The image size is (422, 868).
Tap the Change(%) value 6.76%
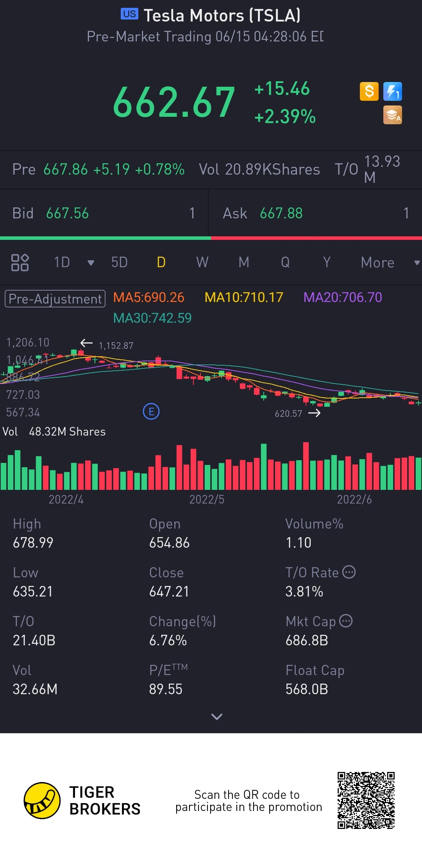[x=168, y=640]
